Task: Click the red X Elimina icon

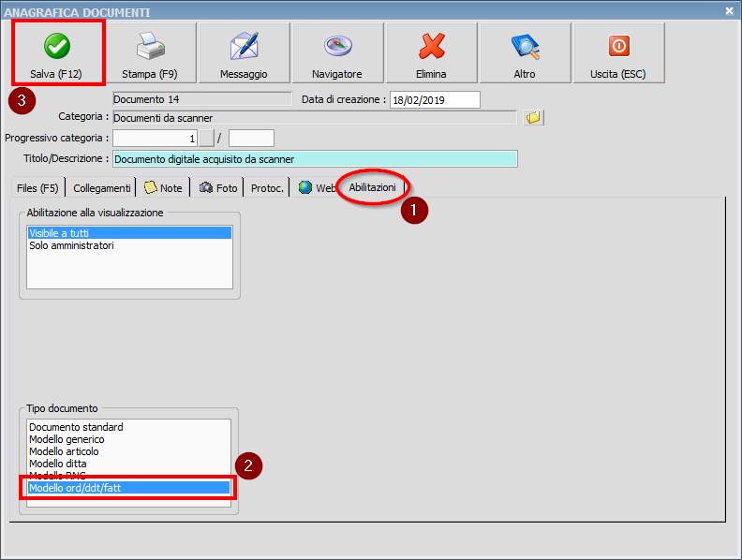Action: tap(431, 46)
